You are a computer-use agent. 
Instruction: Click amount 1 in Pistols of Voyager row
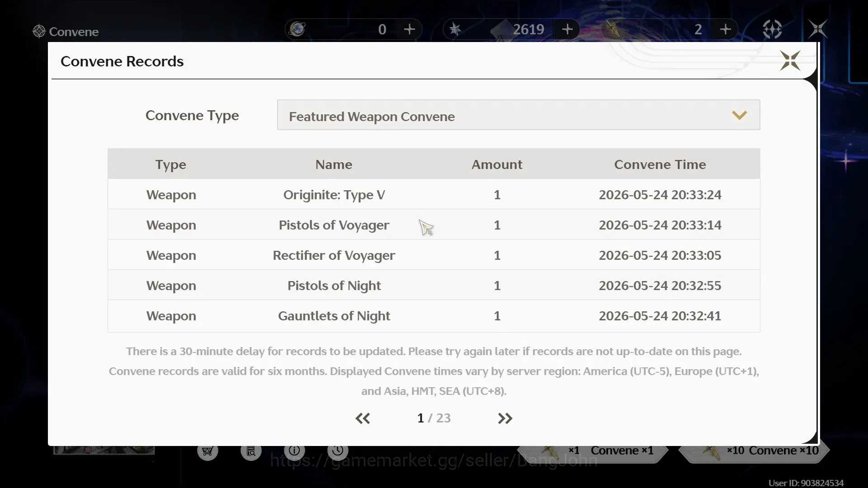tap(497, 225)
